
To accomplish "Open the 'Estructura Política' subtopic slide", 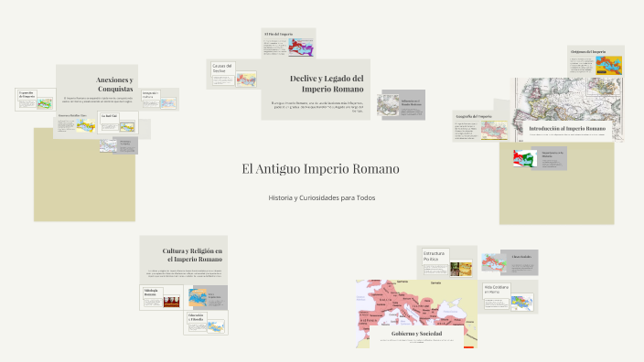I will click(x=446, y=262).
